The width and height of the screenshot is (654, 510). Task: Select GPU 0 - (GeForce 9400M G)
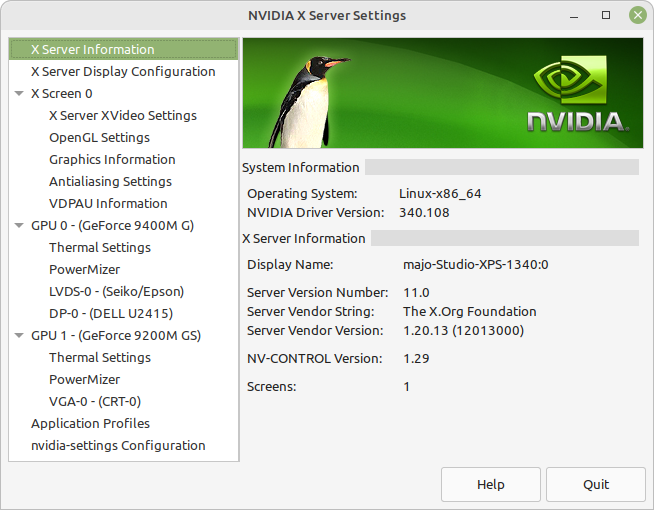113,226
